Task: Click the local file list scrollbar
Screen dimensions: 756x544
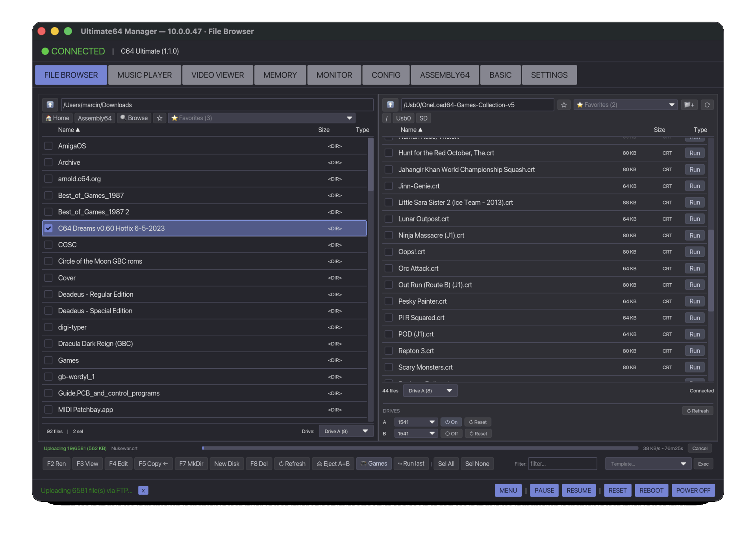Action: 370,164
